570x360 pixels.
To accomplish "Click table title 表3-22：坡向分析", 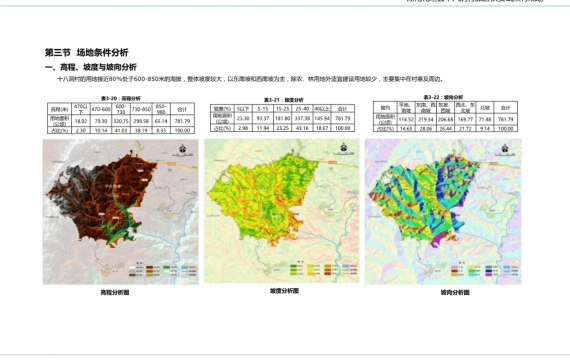I will 443,97.
